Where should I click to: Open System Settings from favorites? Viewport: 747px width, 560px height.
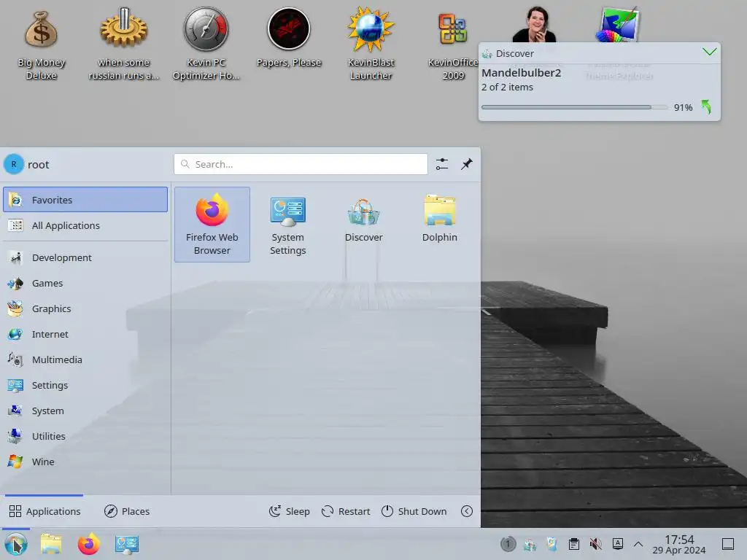point(287,225)
